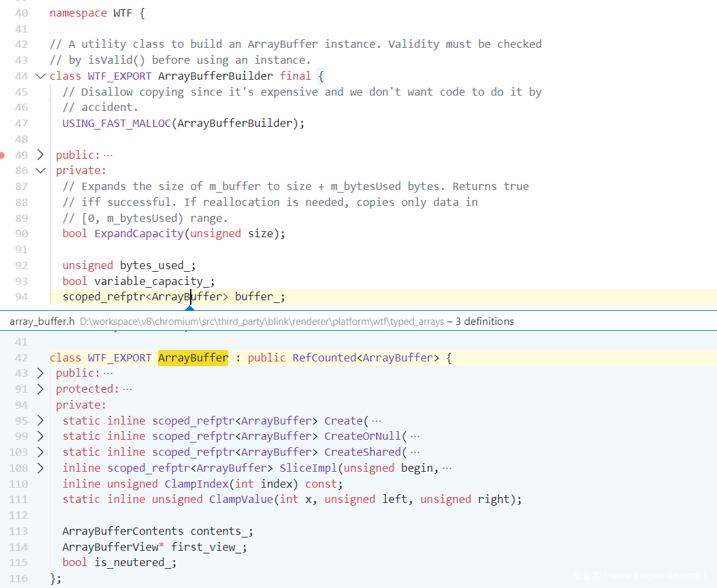Click the folded ellipsis after top editor's public:
Image resolution: width=717 pixels, height=588 pixels.
[x=108, y=155]
